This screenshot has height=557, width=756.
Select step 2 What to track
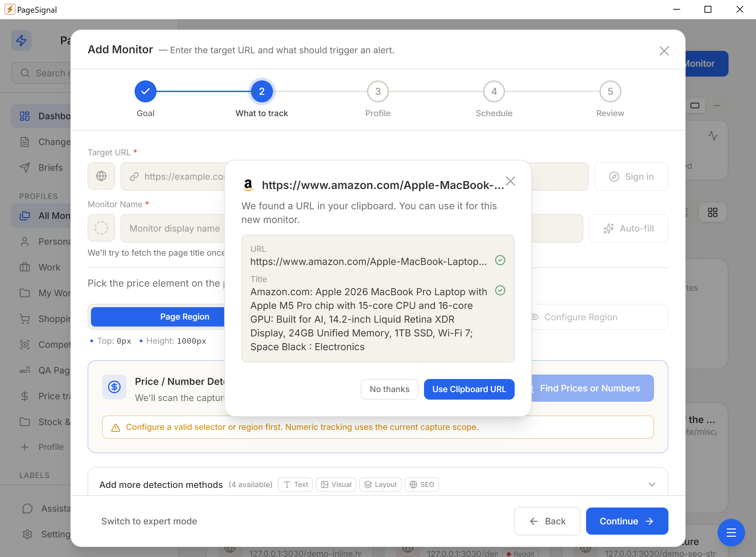point(262,91)
